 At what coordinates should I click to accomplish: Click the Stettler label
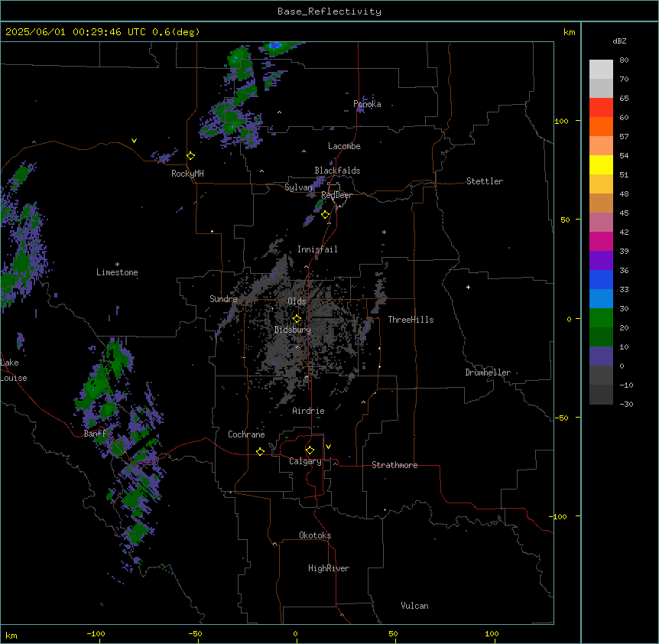pos(485,181)
